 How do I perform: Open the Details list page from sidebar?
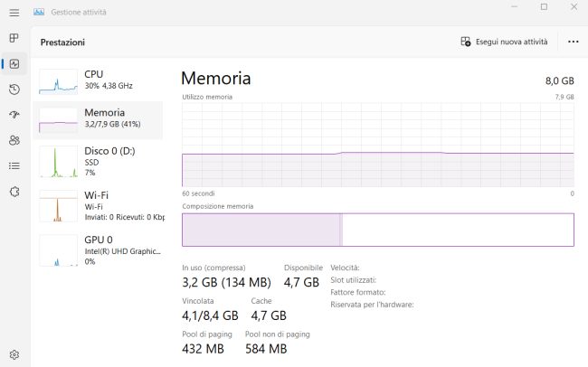pos(14,165)
